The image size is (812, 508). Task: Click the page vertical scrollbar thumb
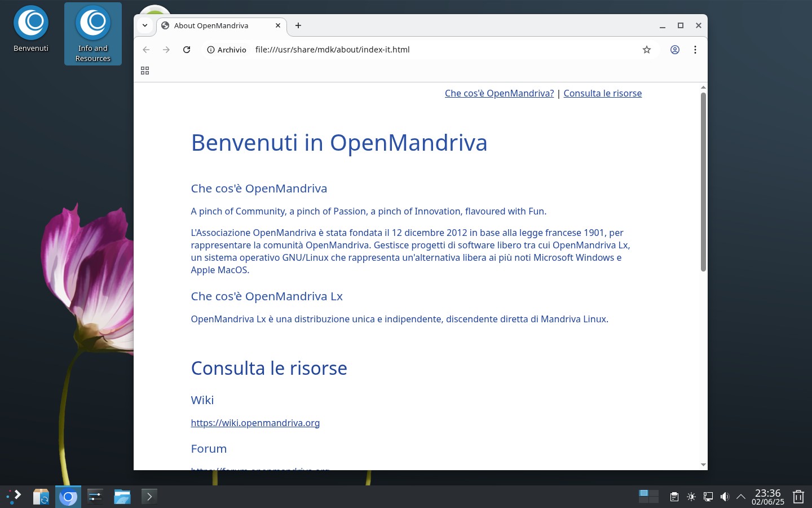(x=703, y=182)
